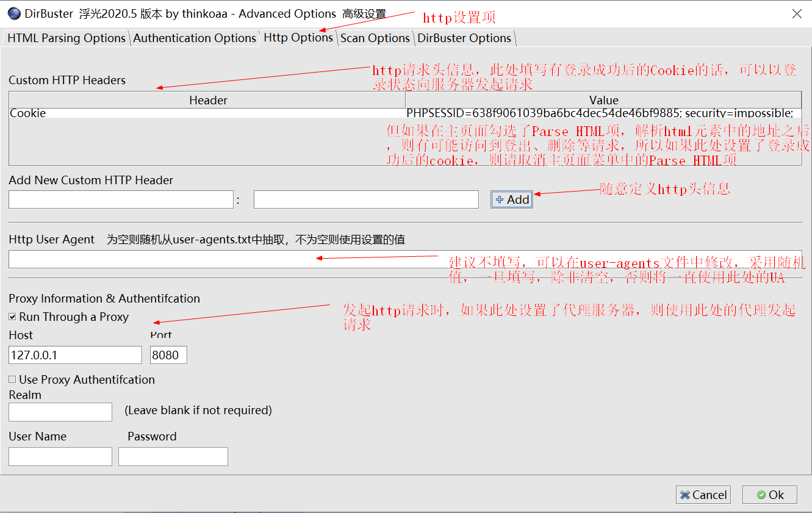The height and width of the screenshot is (513, 812).
Task: Go to the Scan Options tab
Action: (x=375, y=38)
